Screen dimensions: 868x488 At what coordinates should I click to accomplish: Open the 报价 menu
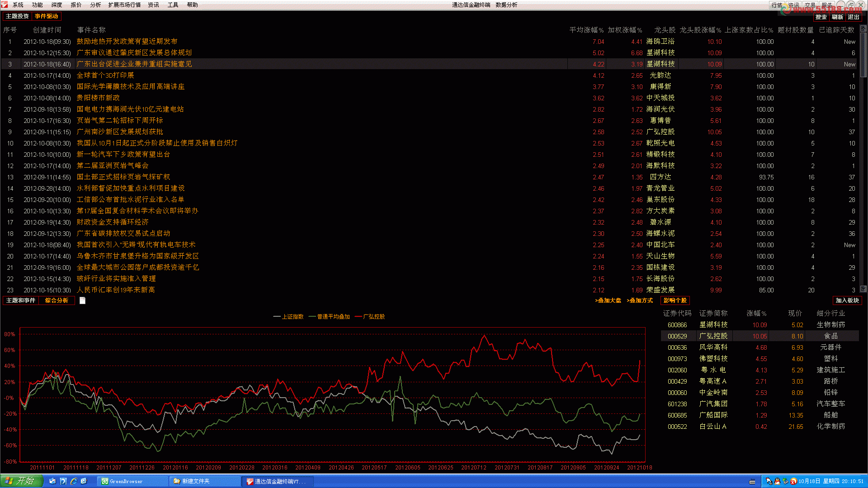pyautogui.click(x=76, y=5)
